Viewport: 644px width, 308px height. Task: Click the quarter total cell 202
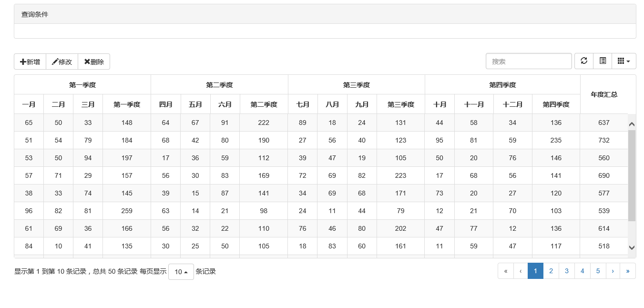[401, 228]
